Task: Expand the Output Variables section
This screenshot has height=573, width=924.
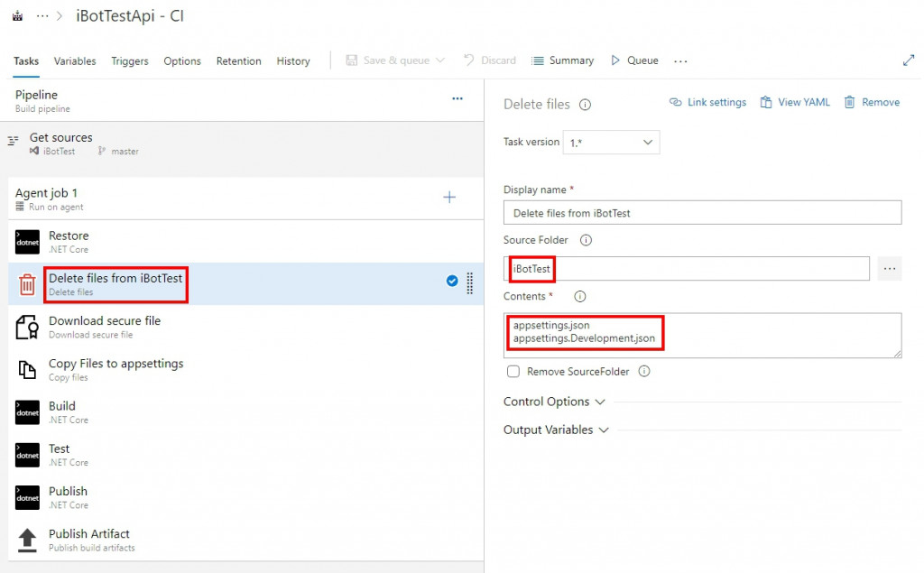Action: (x=556, y=430)
